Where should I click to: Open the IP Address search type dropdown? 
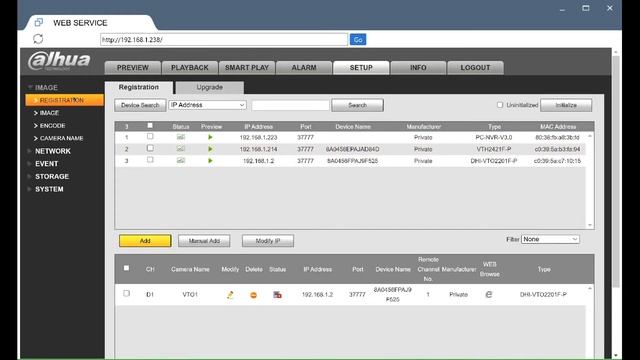pos(207,105)
